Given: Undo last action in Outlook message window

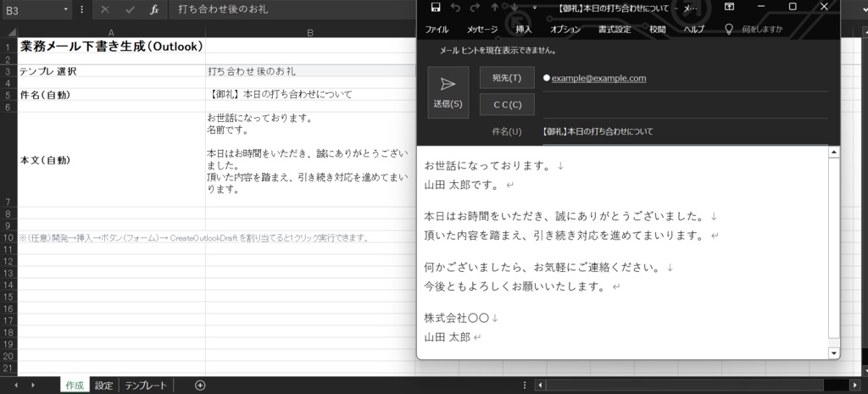Looking at the screenshot, I should (455, 7).
